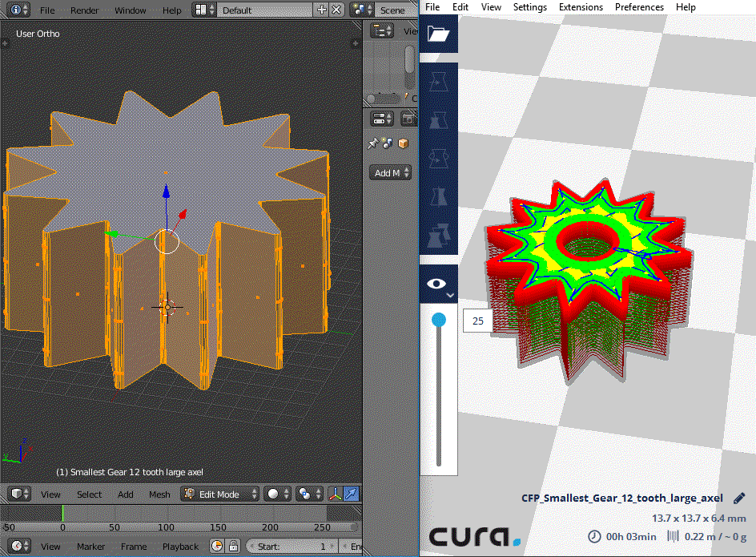Open the viewport shading sphere dropdown
This screenshot has width=756, height=557.
point(276,494)
